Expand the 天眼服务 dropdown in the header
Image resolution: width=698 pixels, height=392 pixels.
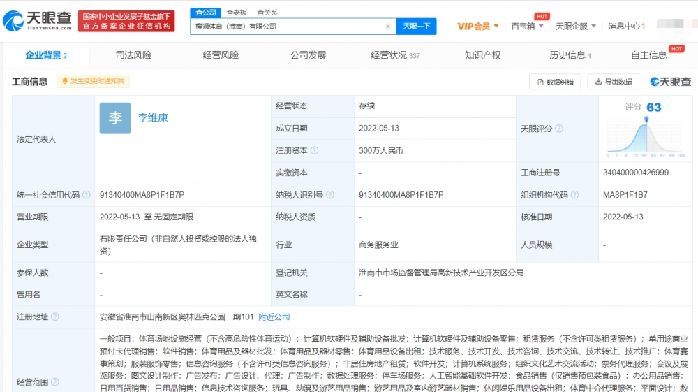click(x=575, y=26)
